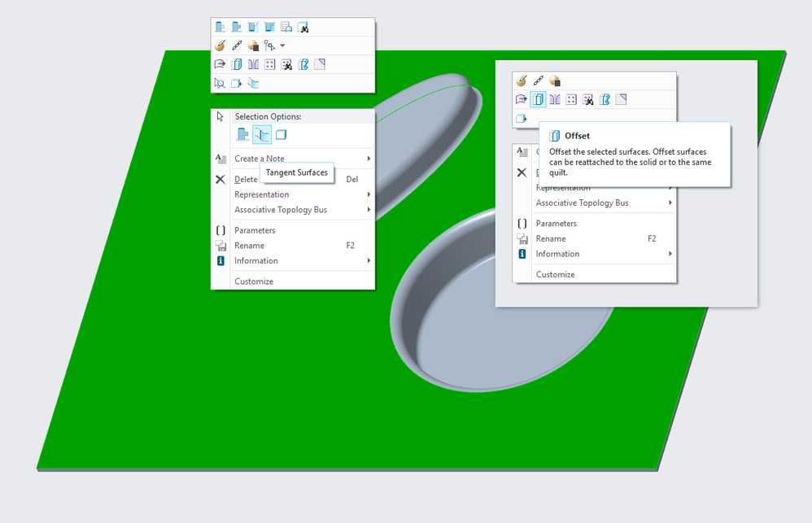This screenshot has height=523, width=812.
Task: Select the Mirror tool icon
Action: 255,63
